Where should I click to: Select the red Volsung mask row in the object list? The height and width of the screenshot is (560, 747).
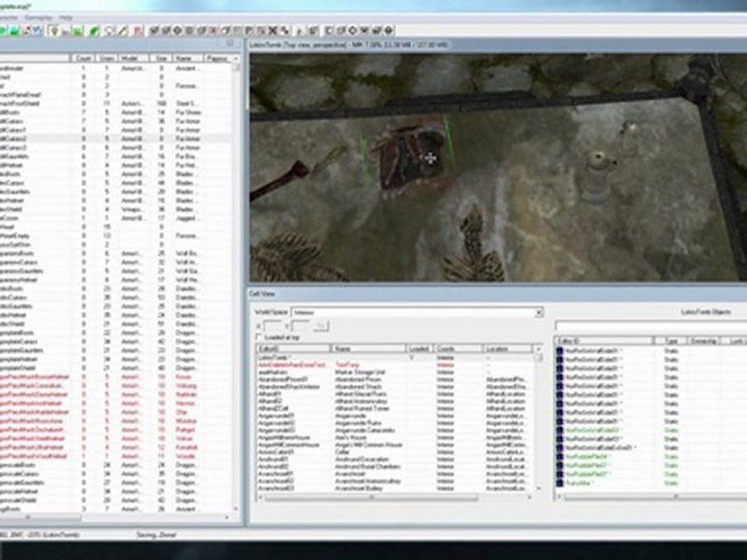point(117,386)
